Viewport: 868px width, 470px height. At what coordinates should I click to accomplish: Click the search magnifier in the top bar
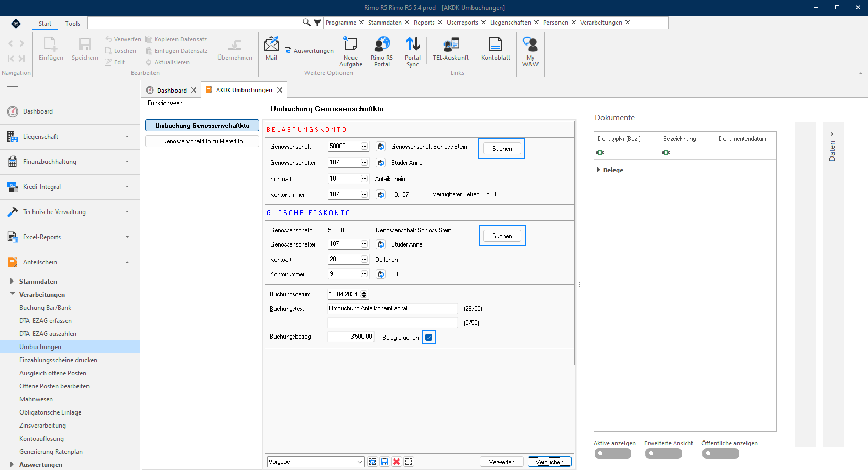click(x=306, y=23)
